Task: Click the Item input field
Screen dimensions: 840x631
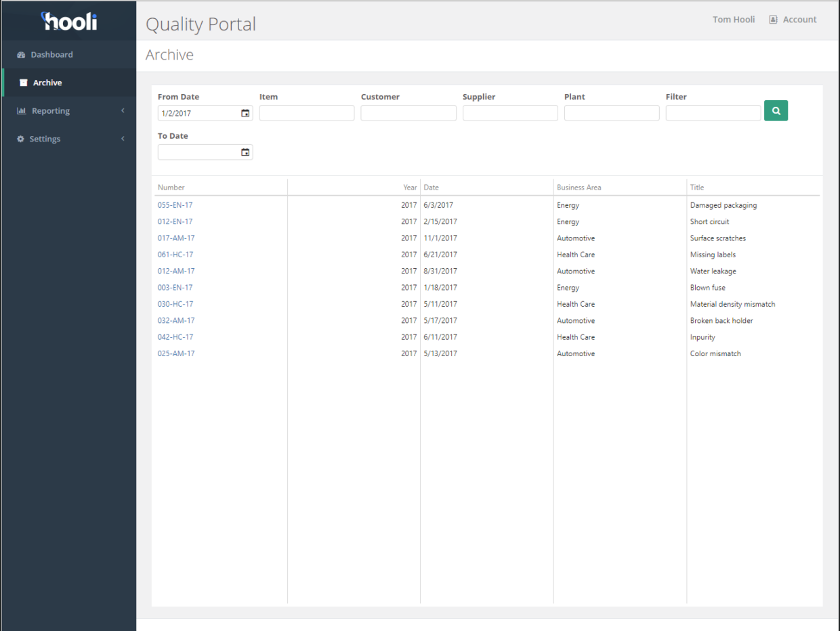Action: point(307,113)
